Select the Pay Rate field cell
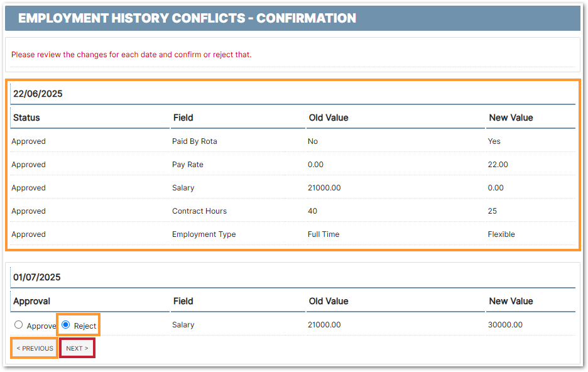Screen dimensions: 588x372 [x=187, y=165]
